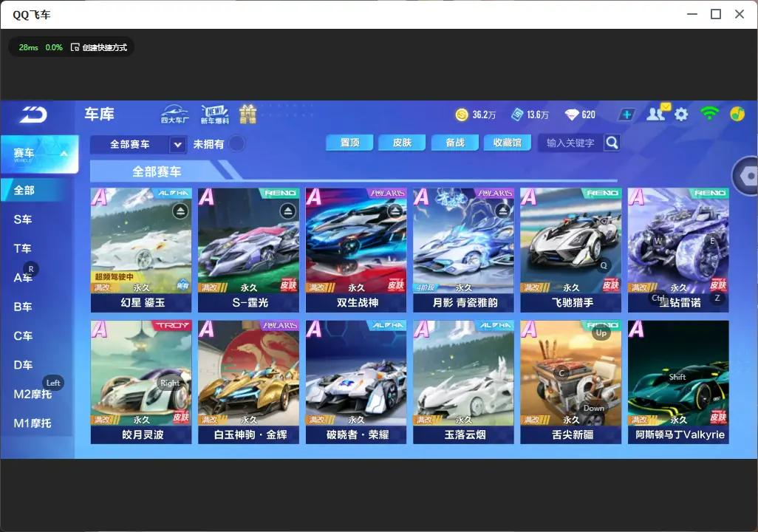Select the 破晓者·荣耀 car card
The image size is (758, 532).
pos(356,382)
